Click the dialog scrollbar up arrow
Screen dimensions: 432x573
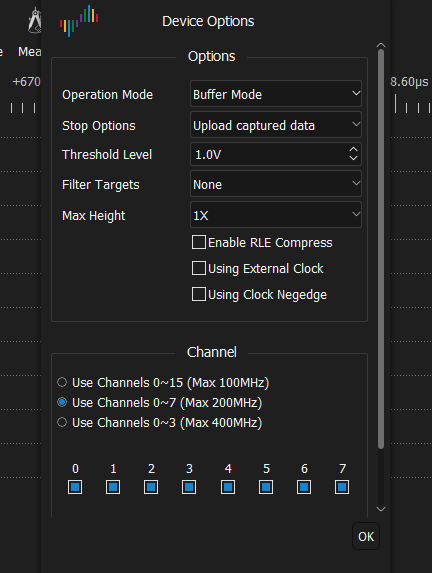pyautogui.click(x=381, y=45)
